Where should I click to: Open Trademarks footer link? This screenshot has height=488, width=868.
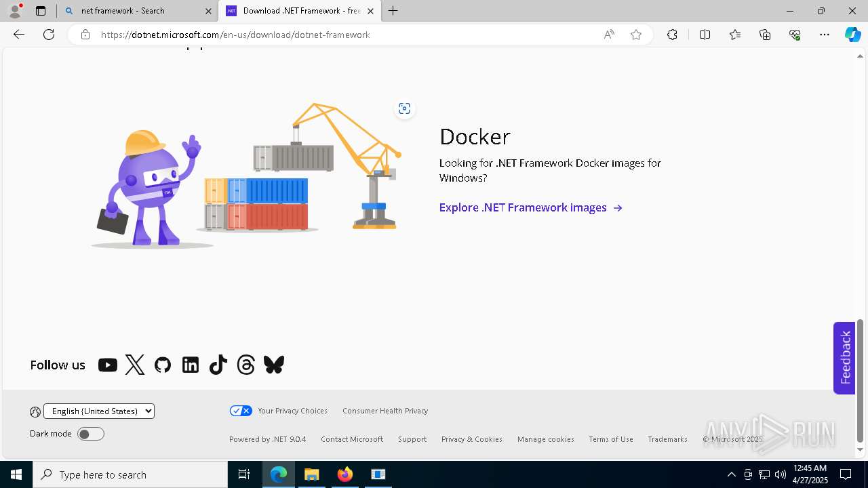click(667, 439)
